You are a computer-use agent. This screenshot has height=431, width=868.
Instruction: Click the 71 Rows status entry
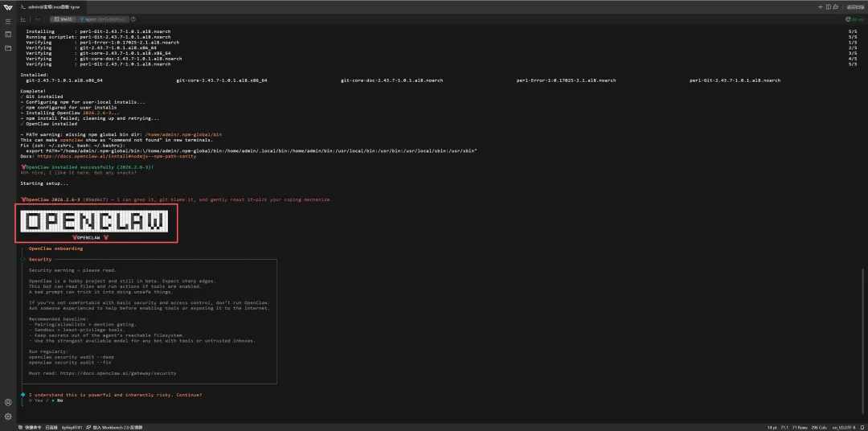pyautogui.click(x=800, y=428)
